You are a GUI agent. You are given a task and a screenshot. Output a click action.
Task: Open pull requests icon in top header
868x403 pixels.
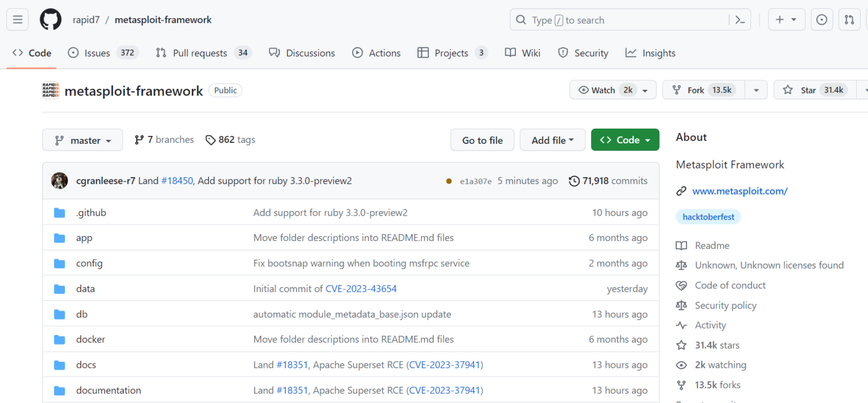pyautogui.click(x=849, y=20)
